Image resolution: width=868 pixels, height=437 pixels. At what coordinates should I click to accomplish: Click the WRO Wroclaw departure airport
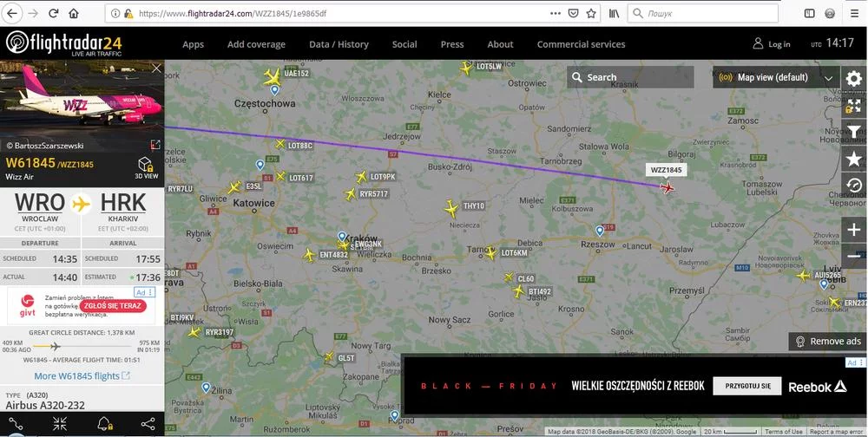click(x=40, y=209)
